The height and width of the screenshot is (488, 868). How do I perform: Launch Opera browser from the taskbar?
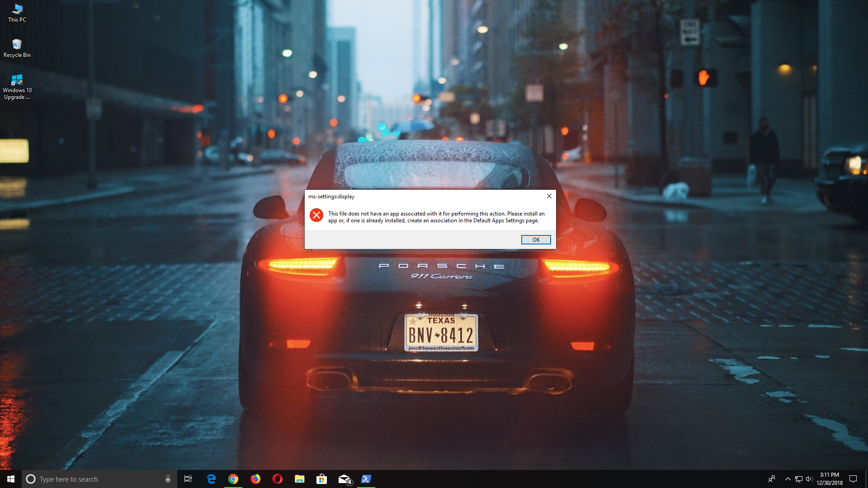pyautogui.click(x=278, y=479)
